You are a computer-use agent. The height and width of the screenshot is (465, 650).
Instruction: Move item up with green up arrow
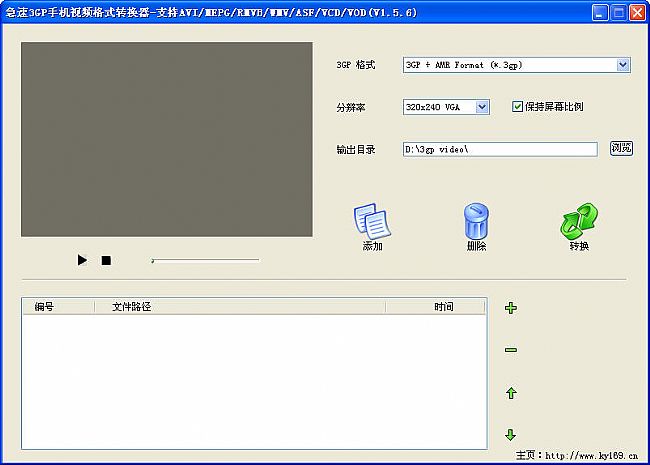click(511, 393)
